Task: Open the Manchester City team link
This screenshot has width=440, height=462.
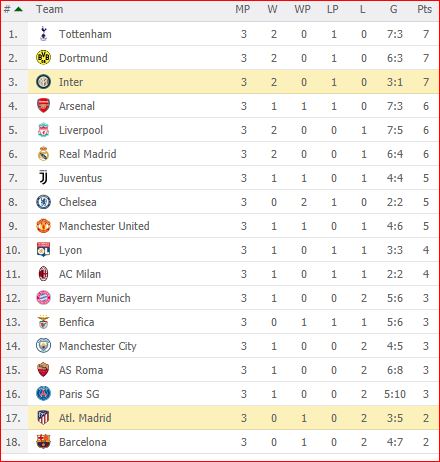Action: click(98, 346)
